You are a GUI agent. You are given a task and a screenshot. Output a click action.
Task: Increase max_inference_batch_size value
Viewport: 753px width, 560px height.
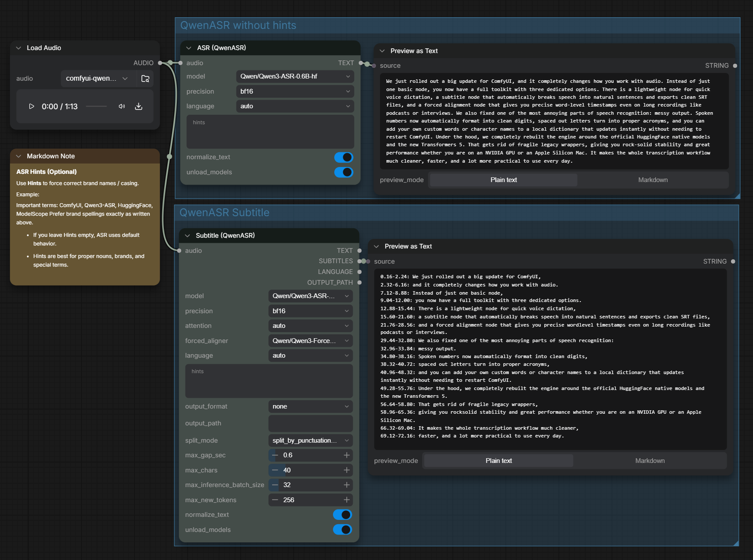[346, 485]
